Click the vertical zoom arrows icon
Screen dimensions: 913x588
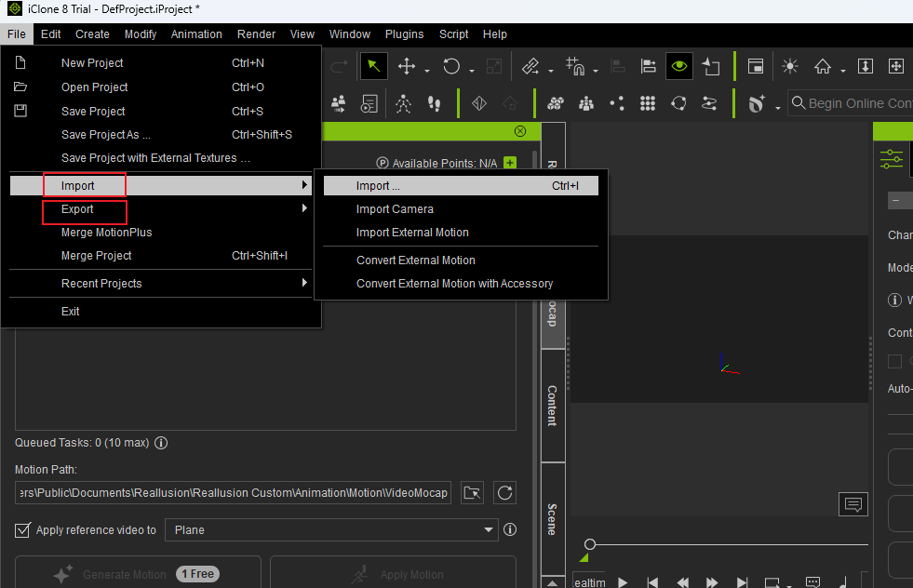[866, 66]
